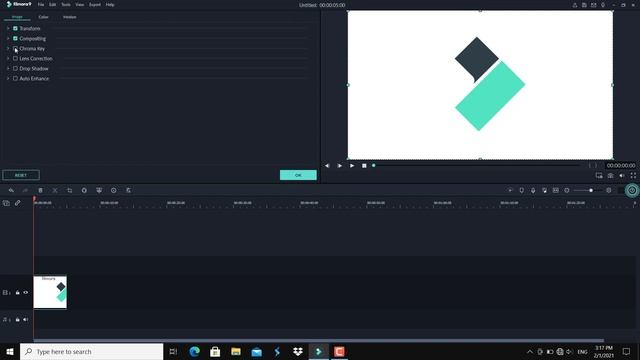Expand the Chroma Key section arrow
Screen dimensions: 640x360
coord(8,49)
